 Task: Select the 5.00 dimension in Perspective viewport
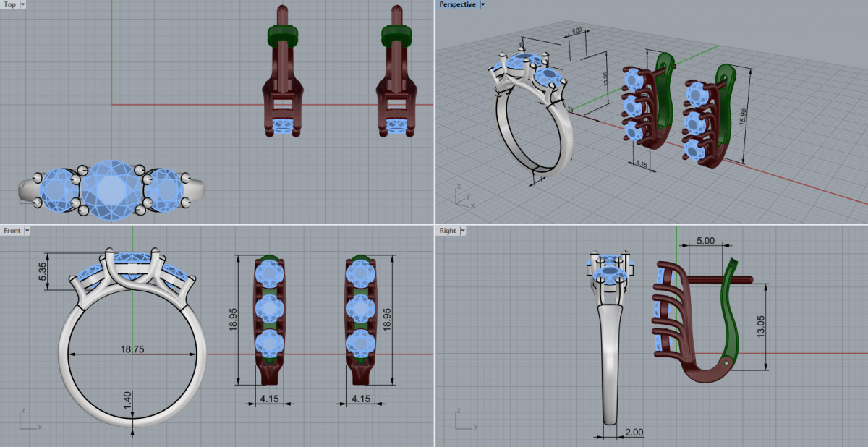tap(576, 32)
